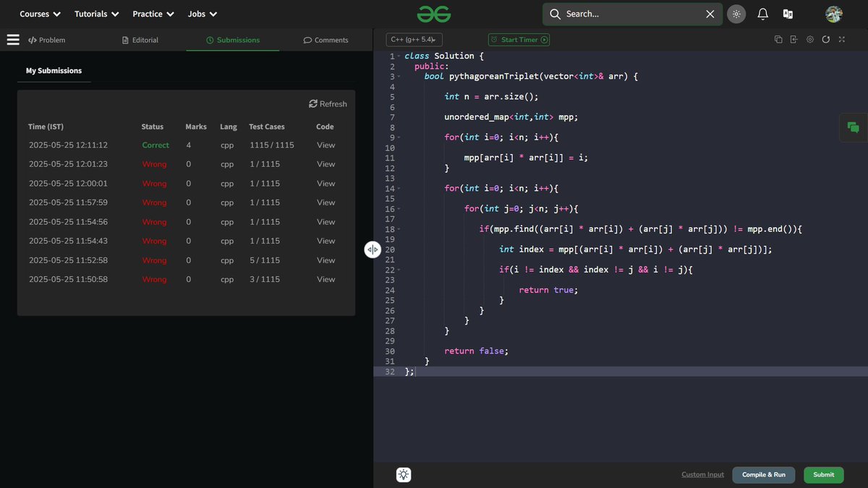The width and height of the screenshot is (868, 488).
Task: View code of the 11:54:43 submission
Action: [326, 241]
